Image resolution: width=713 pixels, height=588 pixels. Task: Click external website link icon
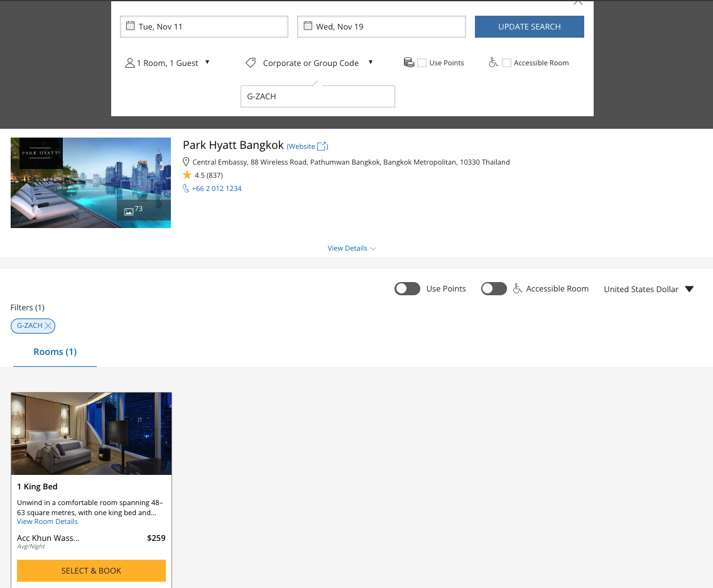(322, 146)
